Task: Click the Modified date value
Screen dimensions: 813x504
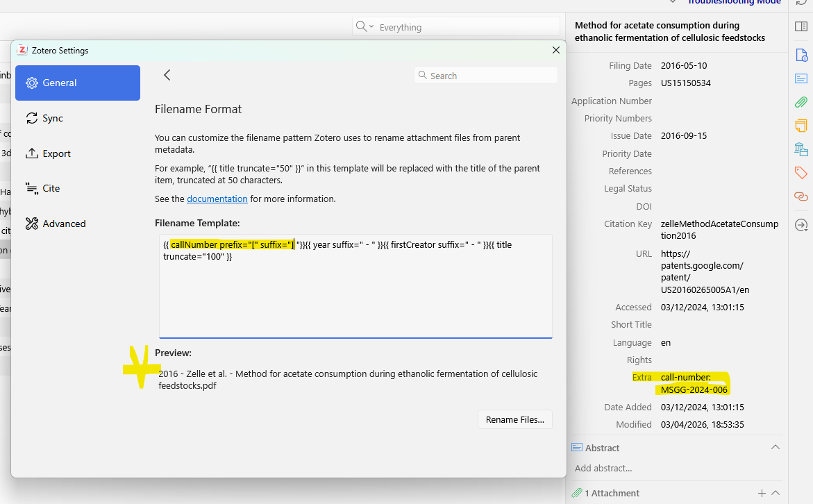Action: pyautogui.click(x=702, y=425)
